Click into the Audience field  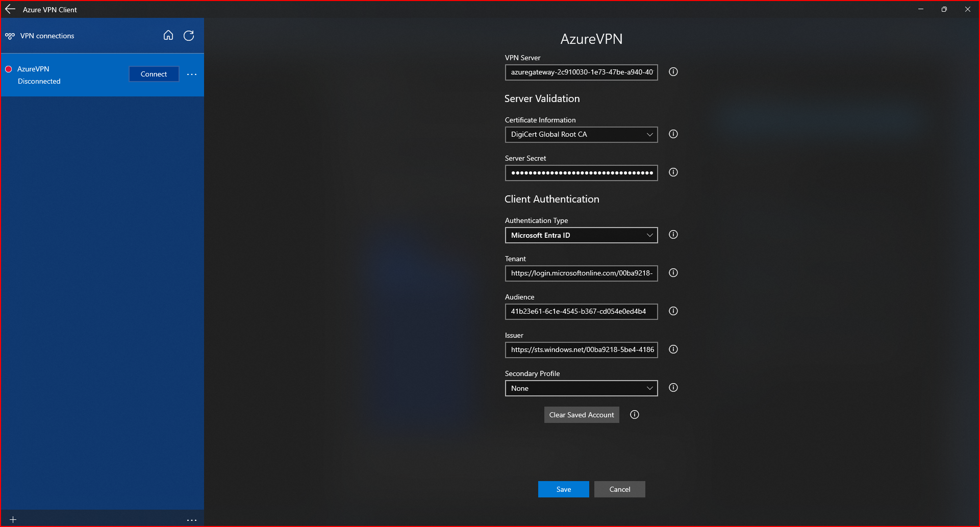[581, 312]
